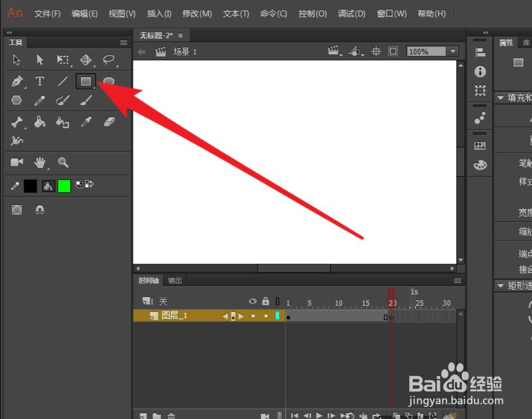The height and width of the screenshot is (419, 532).
Task: Select the Text tool
Action: click(40, 82)
